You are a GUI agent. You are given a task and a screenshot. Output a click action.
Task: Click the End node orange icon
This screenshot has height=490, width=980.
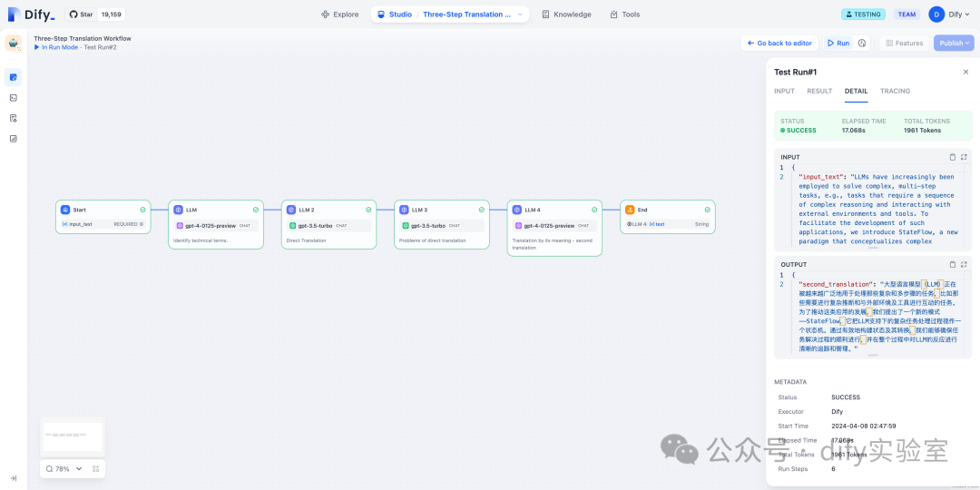(x=630, y=210)
